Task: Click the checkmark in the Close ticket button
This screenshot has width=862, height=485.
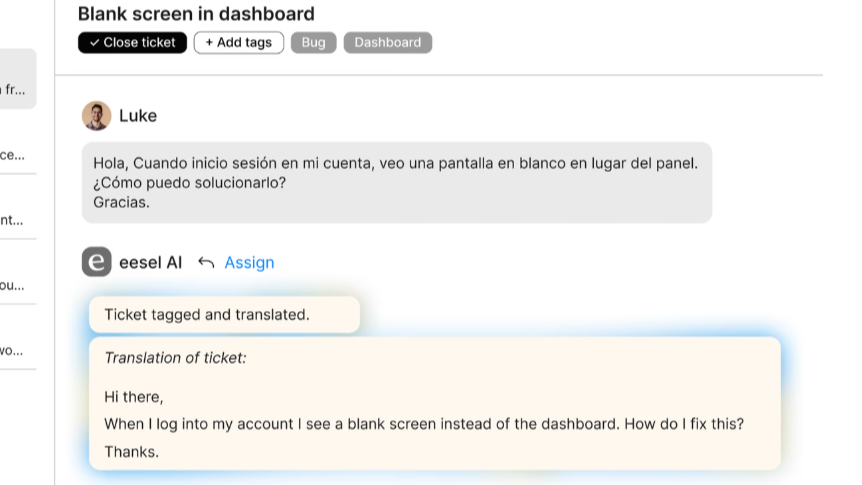Action: (94, 43)
